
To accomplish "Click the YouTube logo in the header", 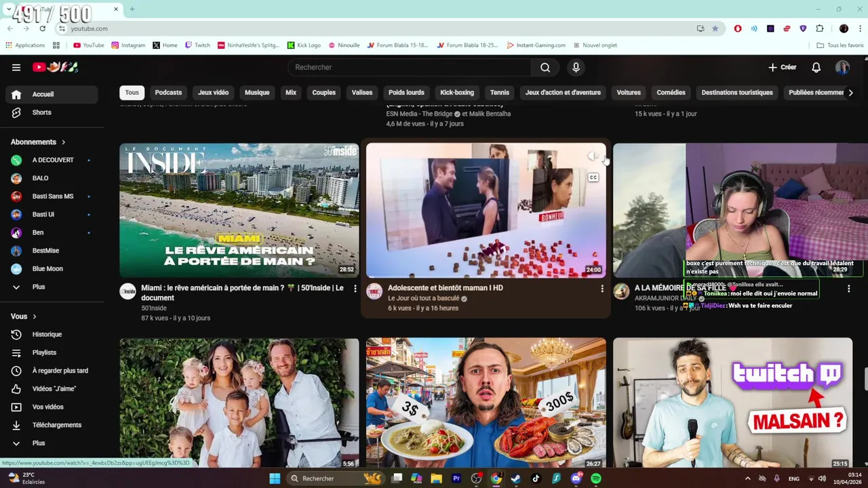I will point(56,67).
